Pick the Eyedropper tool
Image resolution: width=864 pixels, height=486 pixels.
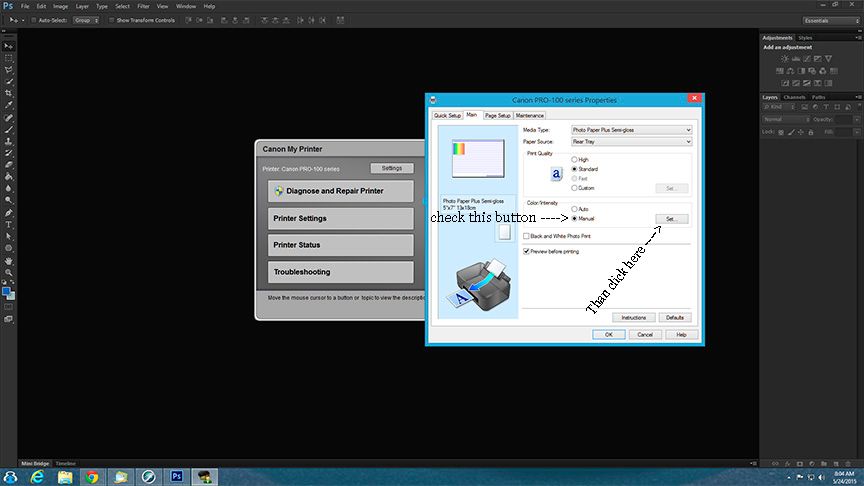point(8,105)
